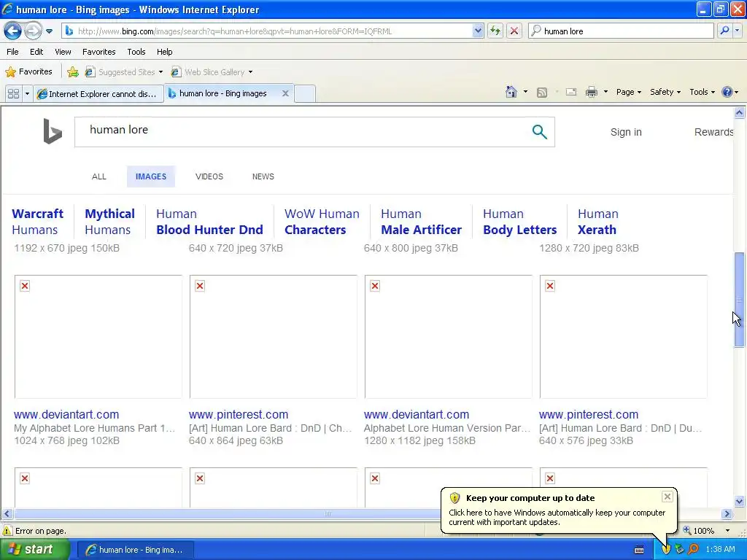The image size is (747, 560).
Task: Open the Safety command menu
Action: [x=665, y=92]
